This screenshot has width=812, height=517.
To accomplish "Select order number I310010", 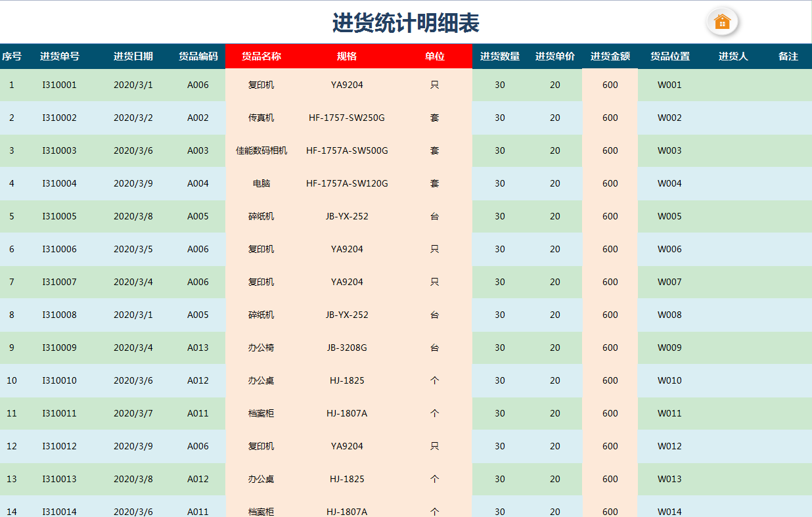I will (60, 380).
